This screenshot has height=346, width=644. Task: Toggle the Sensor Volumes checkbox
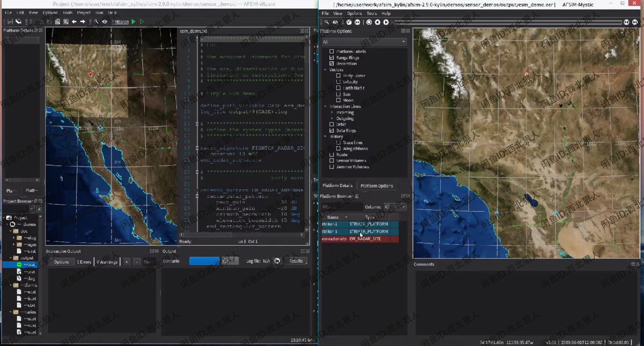(x=332, y=161)
